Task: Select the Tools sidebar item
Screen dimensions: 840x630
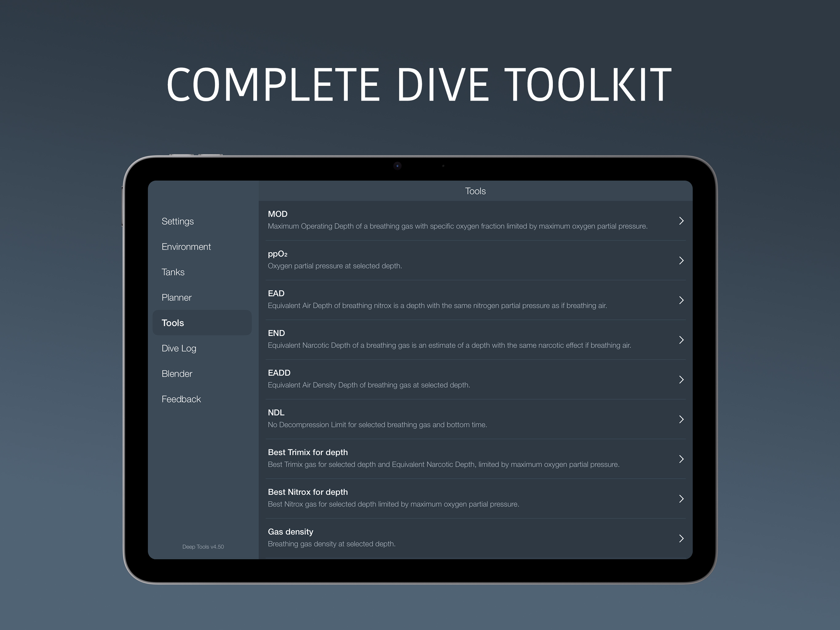Action: (x=202, y=323)
